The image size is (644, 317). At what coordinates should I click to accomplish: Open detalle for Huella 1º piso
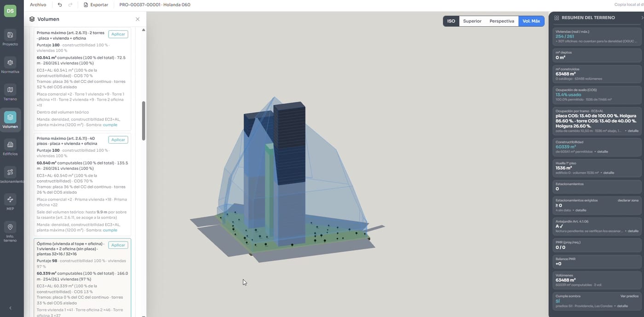pyautogui.click(x=609, y=173)
